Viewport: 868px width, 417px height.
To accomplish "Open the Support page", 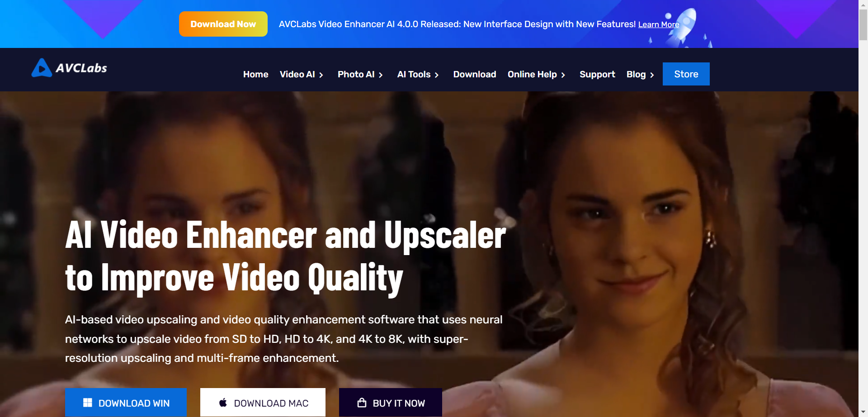I will pos(597,74).
